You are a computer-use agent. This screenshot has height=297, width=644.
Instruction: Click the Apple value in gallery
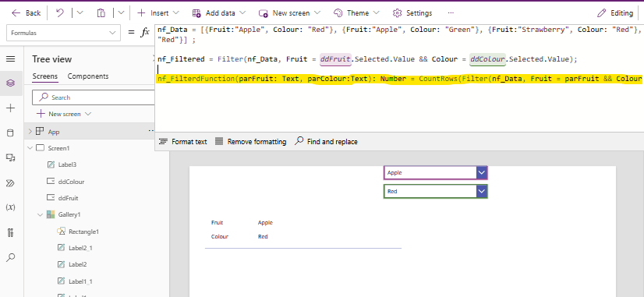click(x=265, y=223)
